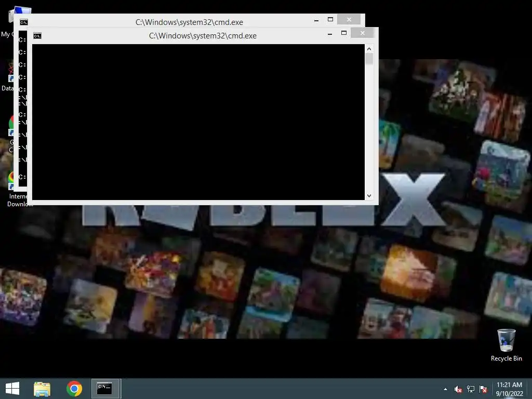Open the Action Center flag icon

tap(483, 389)
